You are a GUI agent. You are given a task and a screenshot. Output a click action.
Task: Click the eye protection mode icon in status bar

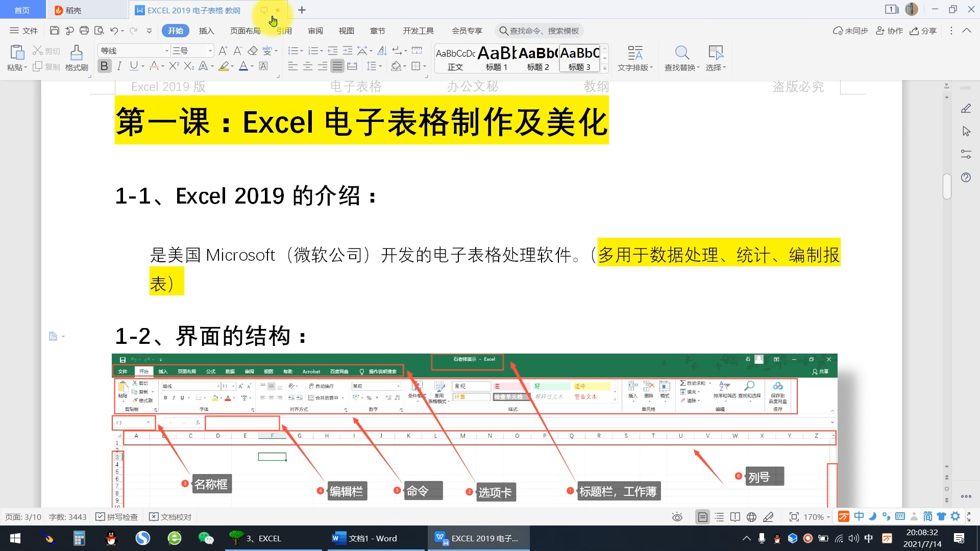677,517
